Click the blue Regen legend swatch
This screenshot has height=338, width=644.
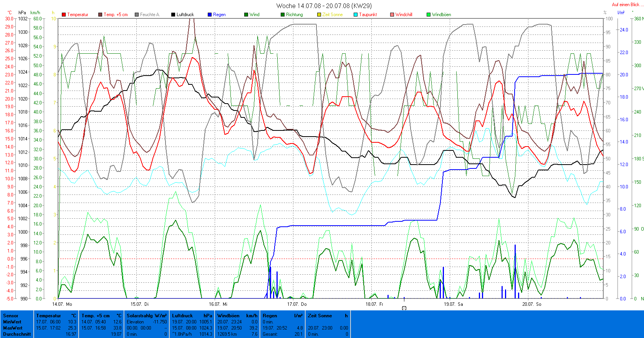210,15
